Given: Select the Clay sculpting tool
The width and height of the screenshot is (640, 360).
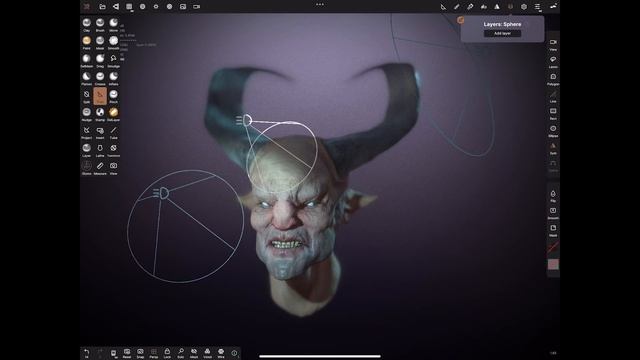Looking at the screenshot, I should (87, 24).
